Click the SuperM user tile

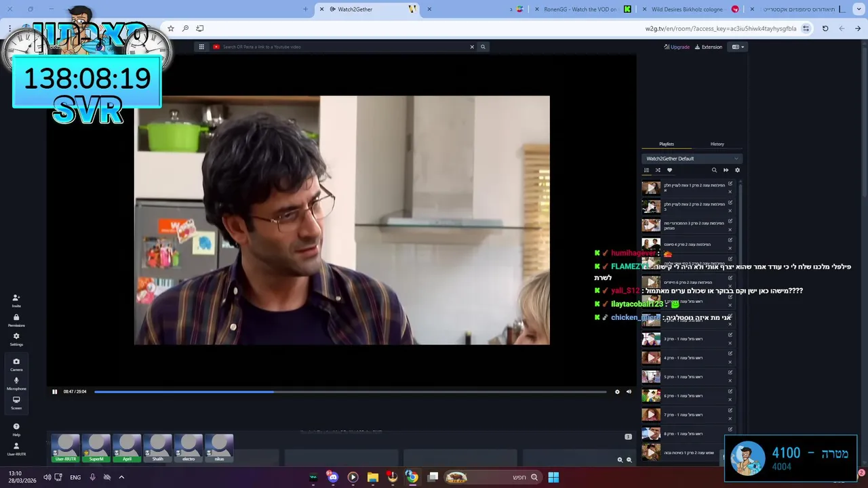tap(96, 449)
